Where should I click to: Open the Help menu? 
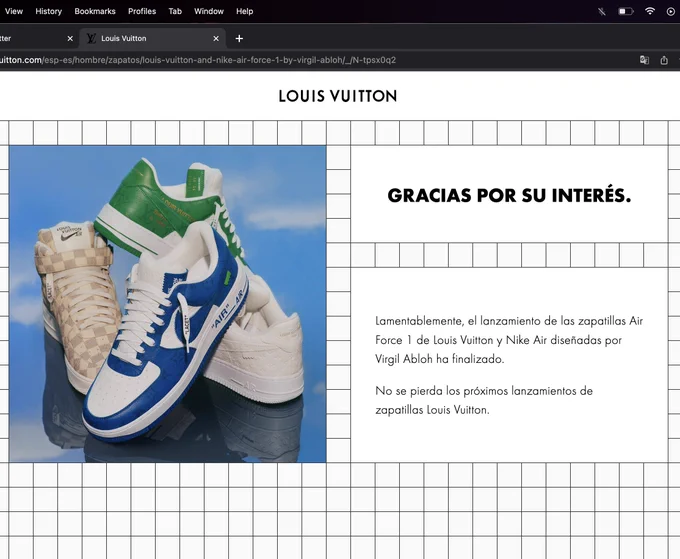pos(244,11)
